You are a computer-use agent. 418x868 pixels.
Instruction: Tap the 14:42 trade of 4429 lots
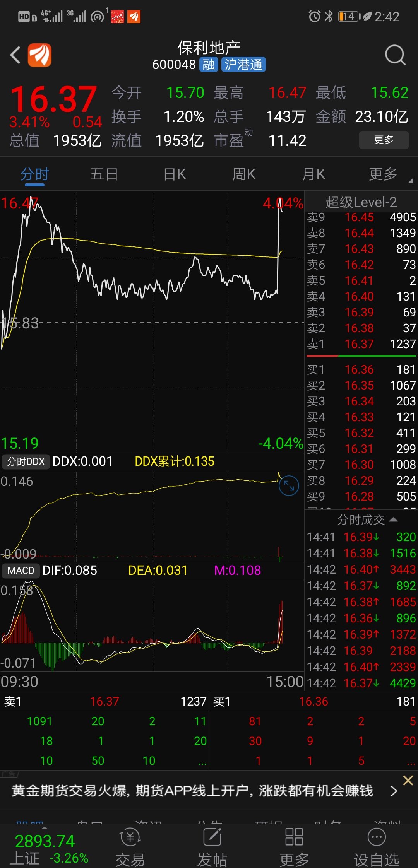[361, 683]
